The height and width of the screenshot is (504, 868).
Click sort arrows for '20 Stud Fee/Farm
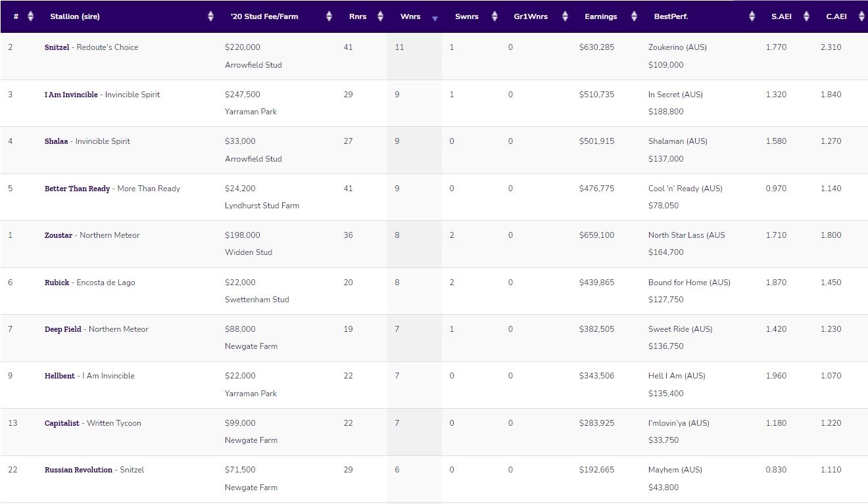tap(329, 16)
